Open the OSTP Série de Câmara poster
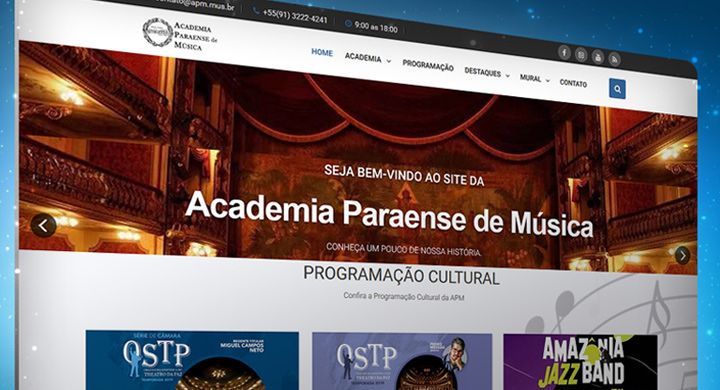720x390 pixels. (192, 360)
